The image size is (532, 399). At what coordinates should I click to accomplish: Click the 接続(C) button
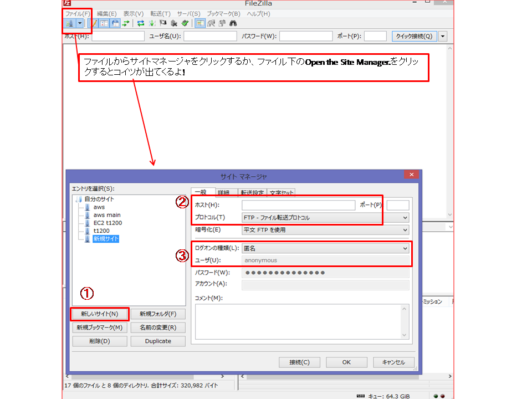tap(299, 362)
